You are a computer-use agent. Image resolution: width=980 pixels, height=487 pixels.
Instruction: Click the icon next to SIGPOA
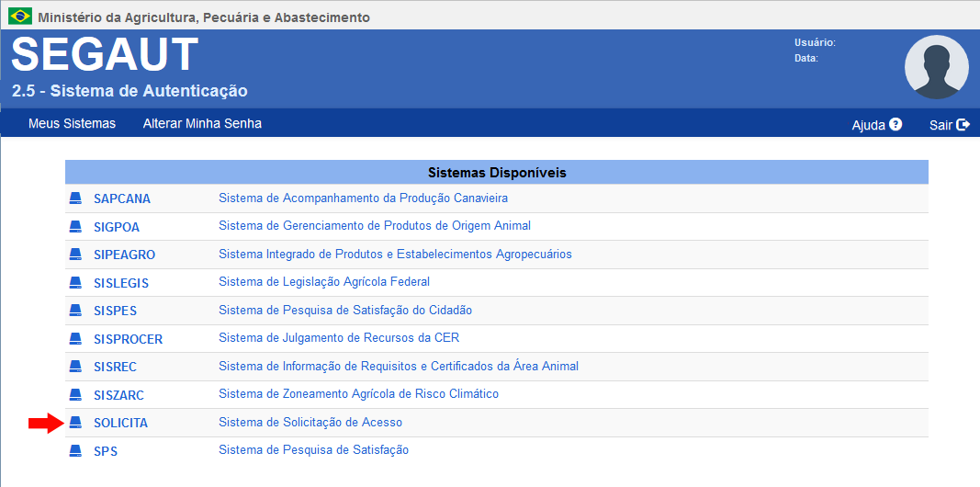point(75,226)
